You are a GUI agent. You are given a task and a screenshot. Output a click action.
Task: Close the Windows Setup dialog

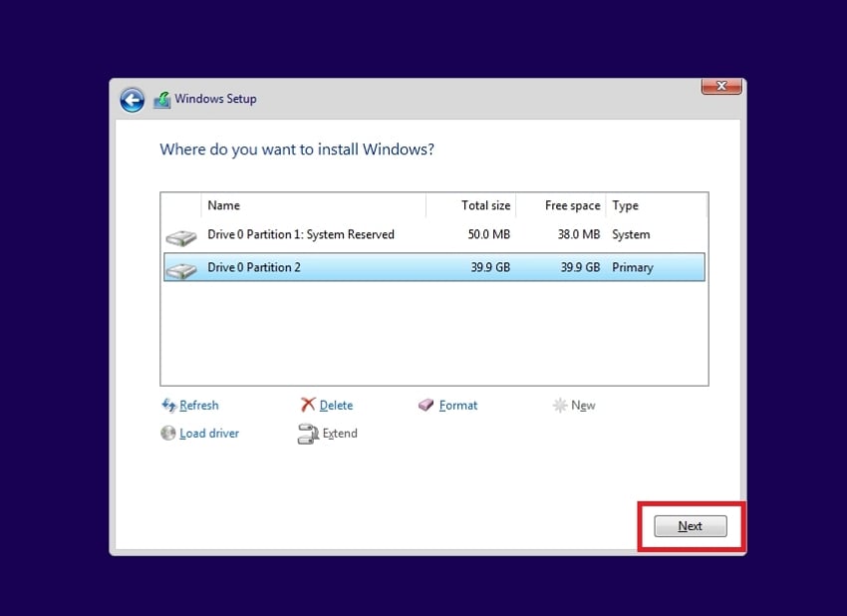[721, 86]
